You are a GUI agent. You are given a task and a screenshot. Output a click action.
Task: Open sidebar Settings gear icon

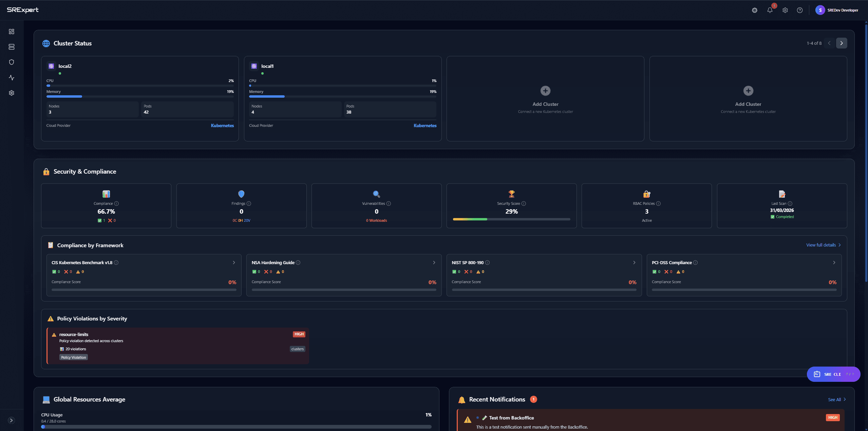[12, 93]
